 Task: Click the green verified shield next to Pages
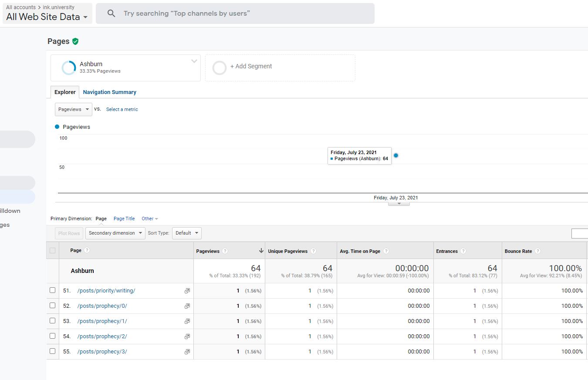75,41
